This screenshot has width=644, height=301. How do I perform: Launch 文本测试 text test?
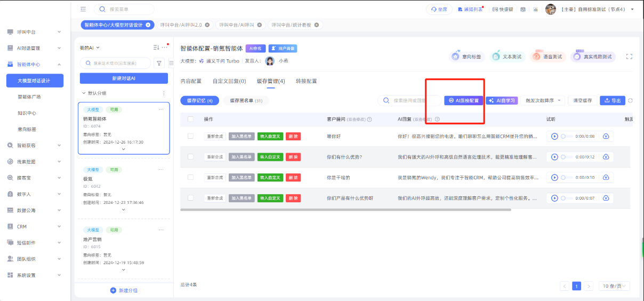click(x=506, y=57)
